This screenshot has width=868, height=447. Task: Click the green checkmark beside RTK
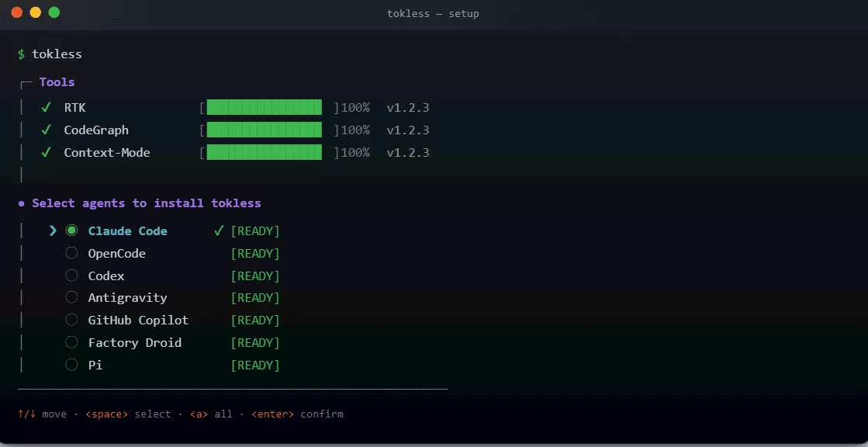pyautogui.click(x=47, y=107)
